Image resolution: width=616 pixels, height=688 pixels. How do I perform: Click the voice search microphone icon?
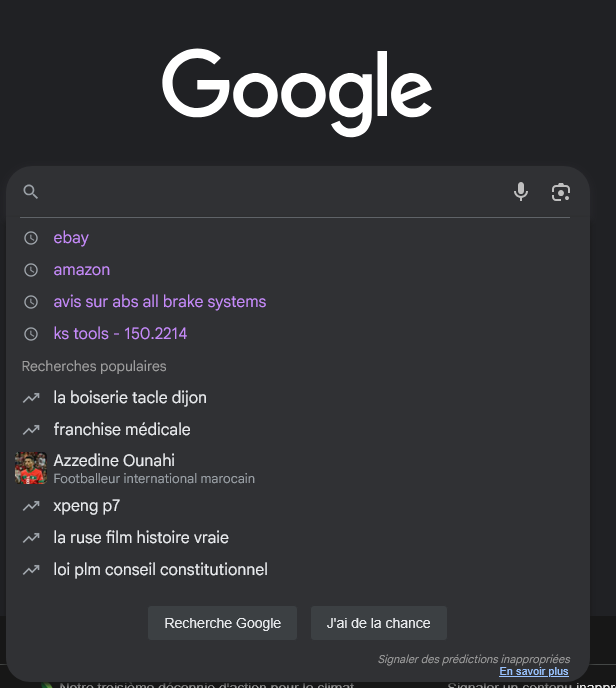[521, 192]
